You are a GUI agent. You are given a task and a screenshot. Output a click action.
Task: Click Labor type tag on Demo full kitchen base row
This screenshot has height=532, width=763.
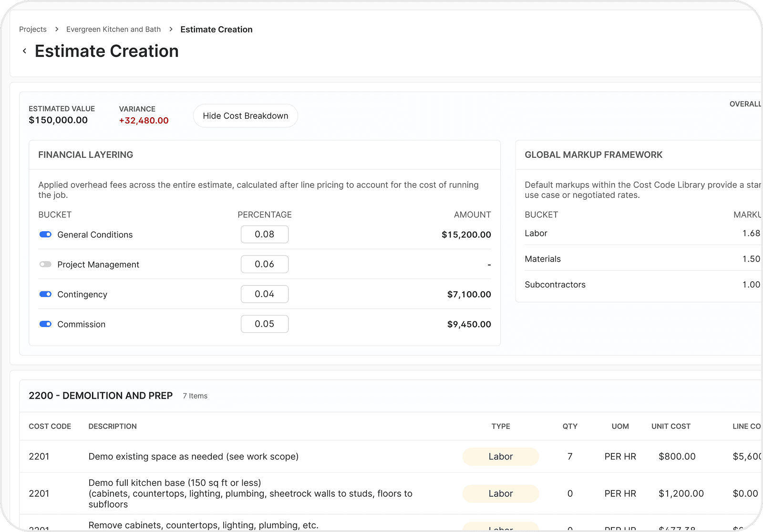501,494
